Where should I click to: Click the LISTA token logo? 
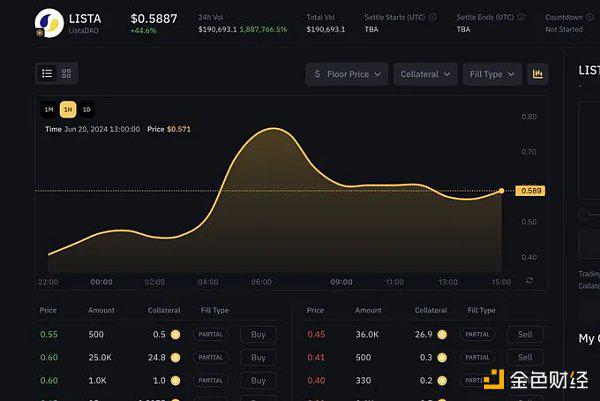click(x=49, y=23)
